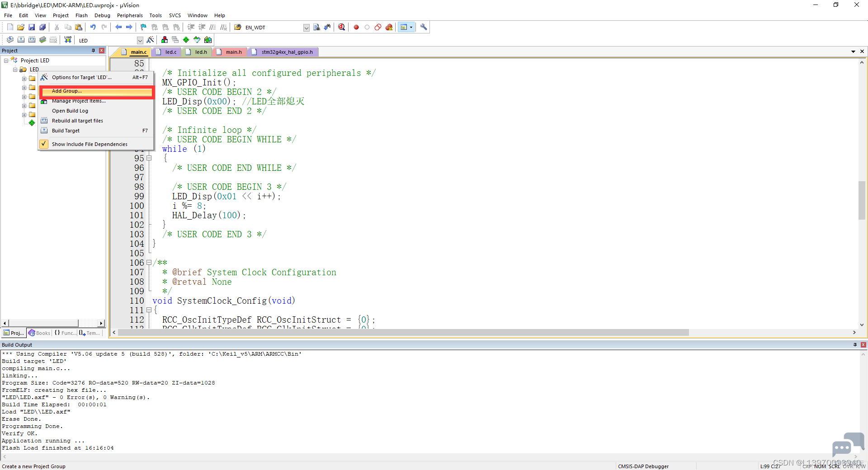Close the Build Output panel
The height and width of the screenshot is (470, 868).
(x=863, y=345)
